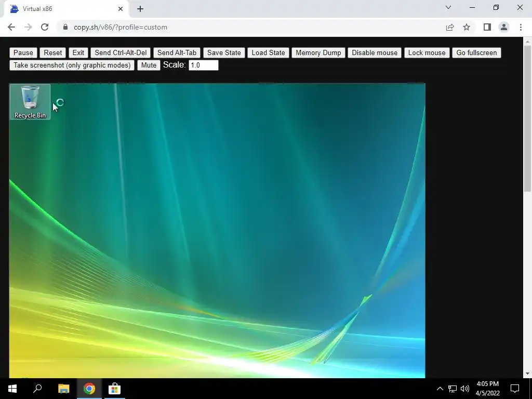The height and width of the screenshot is (399, 532).
Task: Open the clock showing 4:05 PM
Action: pyautogui.click(x=487, y=389)
